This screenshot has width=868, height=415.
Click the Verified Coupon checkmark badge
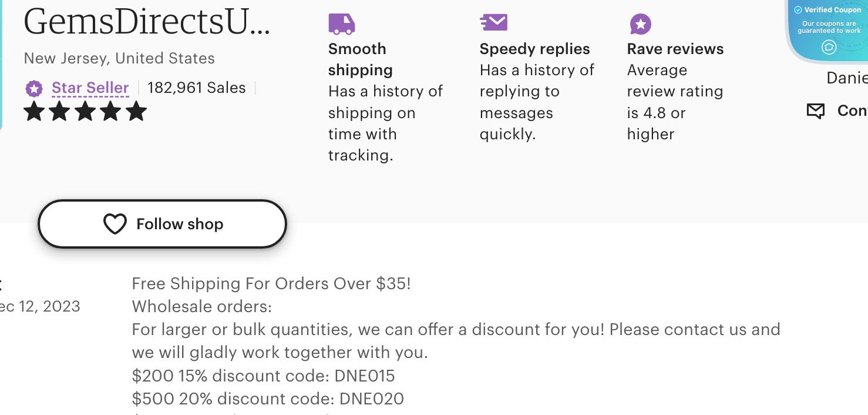pos(798,9)
